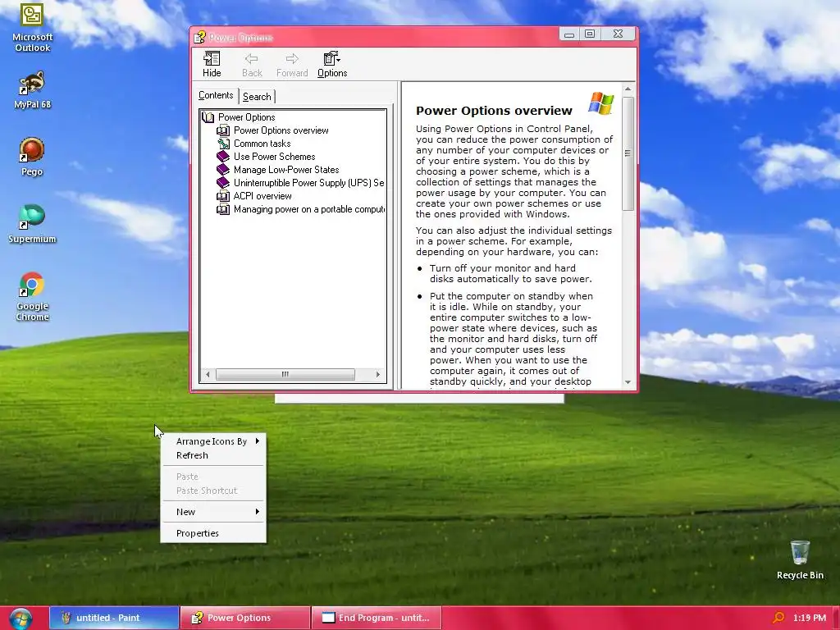Switch to the Search tab

click(x=257, y=97)
